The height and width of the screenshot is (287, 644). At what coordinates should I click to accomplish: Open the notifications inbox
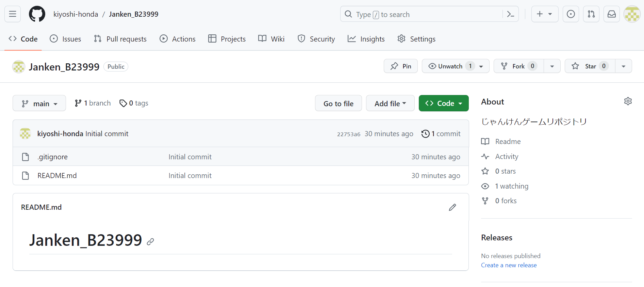coord(611,14)
